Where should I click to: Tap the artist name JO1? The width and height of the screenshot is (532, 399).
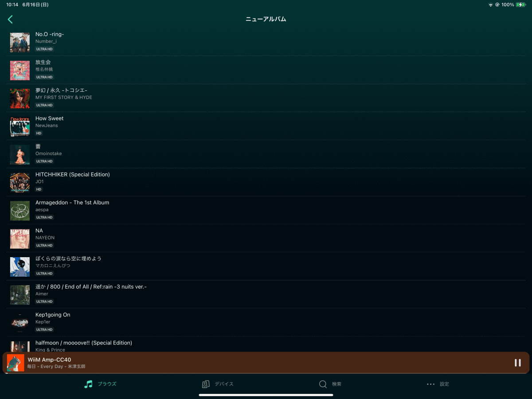39,181
